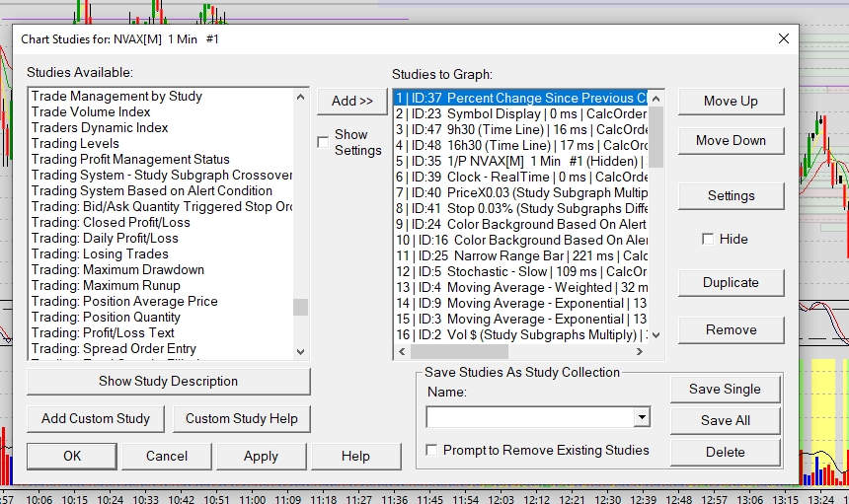
Task: Click the Studies to Graph scroll-up arrow
Action: tap(656, 99)
